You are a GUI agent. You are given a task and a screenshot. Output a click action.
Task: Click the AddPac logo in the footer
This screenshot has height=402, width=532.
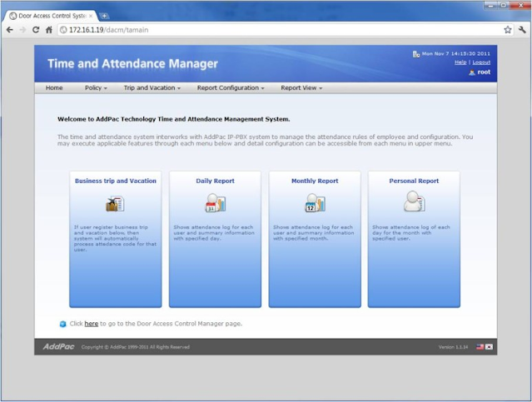[x=58, y=346]
